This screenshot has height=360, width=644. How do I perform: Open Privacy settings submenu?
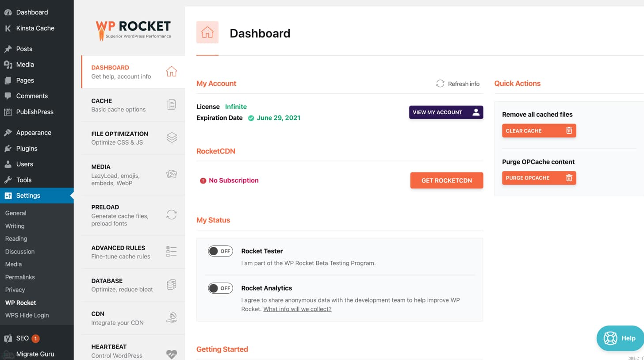[x=15, y=290]
